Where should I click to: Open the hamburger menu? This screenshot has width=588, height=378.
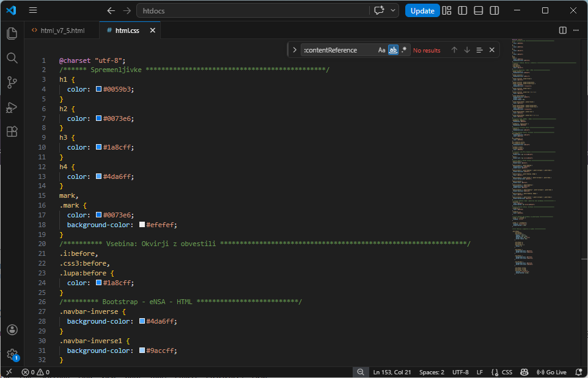32,10
